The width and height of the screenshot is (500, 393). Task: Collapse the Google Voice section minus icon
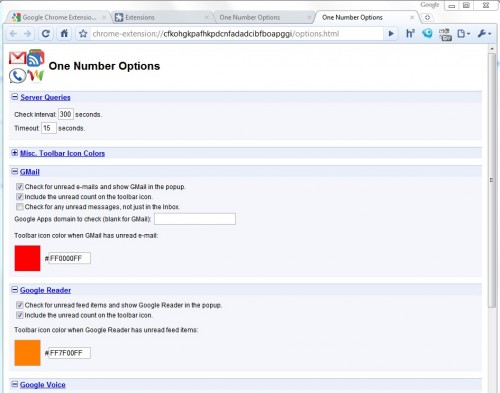15,384
